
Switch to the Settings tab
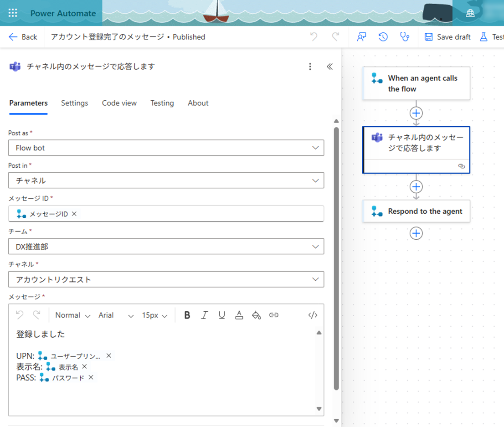(x=75, y=103)
